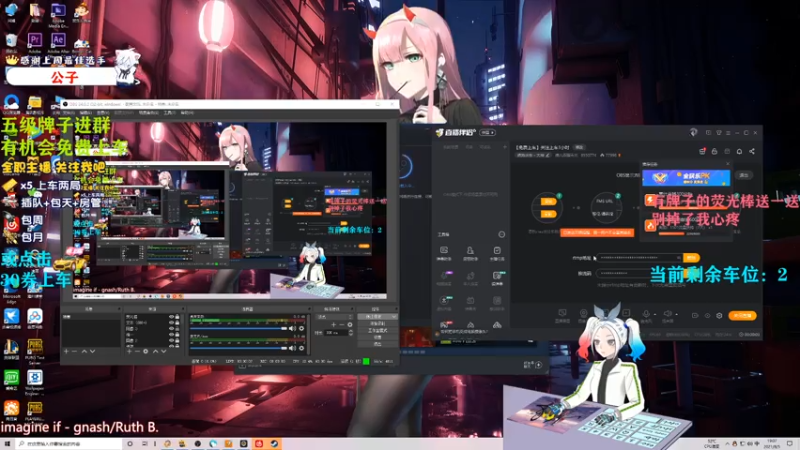Viewport: 800px width, 450px height.
Task: Adjust Mic/Aux volume slider in OBS
Action: [x=238, y=348]
